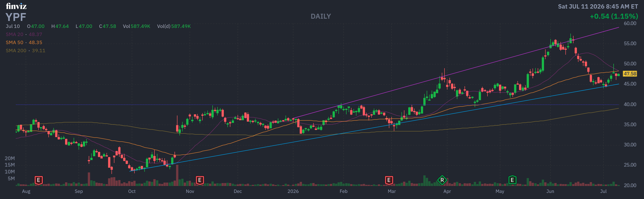Click the red earnings marker near August
644x199 pixels.
tap(39, 180)
